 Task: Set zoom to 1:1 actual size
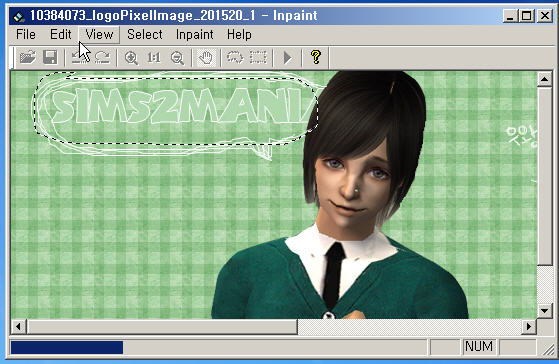(154, 57)
